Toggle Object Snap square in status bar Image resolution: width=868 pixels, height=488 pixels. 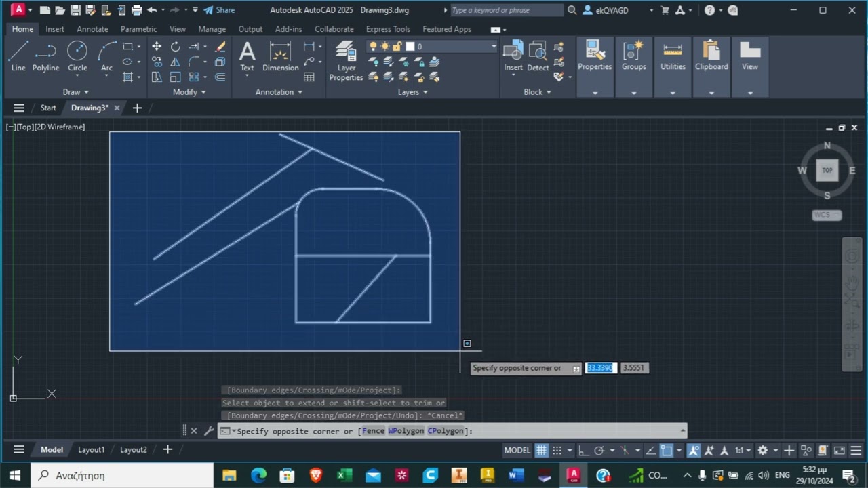click(667, 450)
